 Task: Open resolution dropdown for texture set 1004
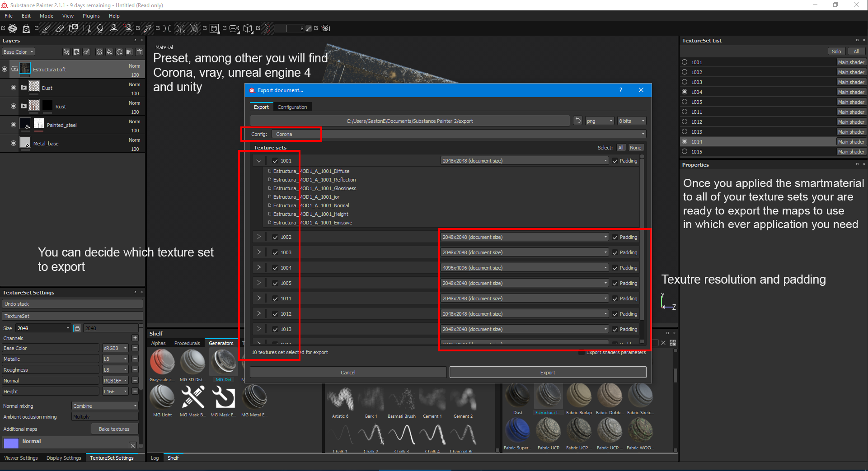point(525,268)
